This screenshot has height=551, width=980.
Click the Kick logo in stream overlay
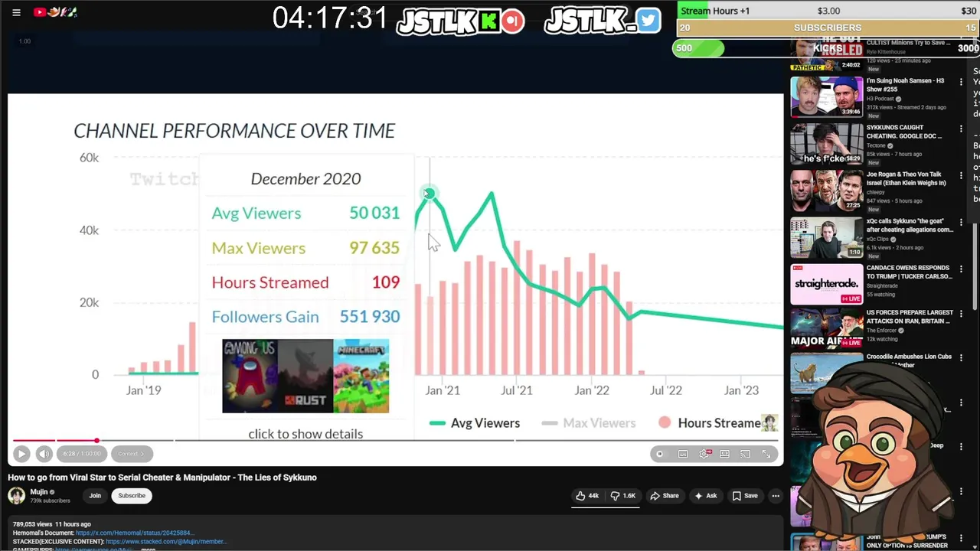[x=488, y=21]
